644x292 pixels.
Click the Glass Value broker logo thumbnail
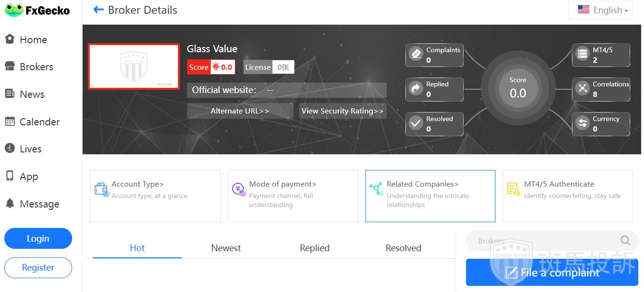[134, 66]
